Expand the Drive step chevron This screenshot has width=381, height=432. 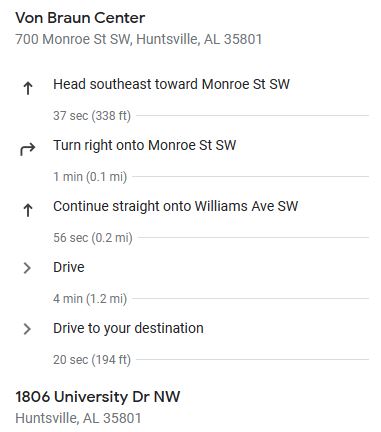coord(27,268)
